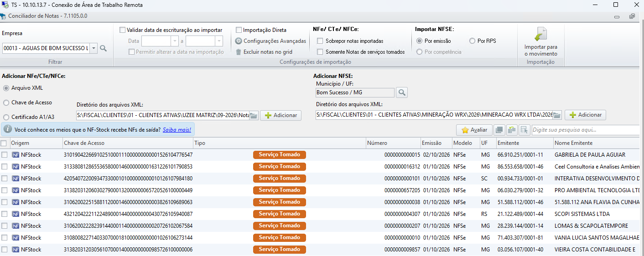Click NF icon in GABRIELA DE PAULA AGUIAR row
Viewport: 644px width, 256px height.
[16, 155]
